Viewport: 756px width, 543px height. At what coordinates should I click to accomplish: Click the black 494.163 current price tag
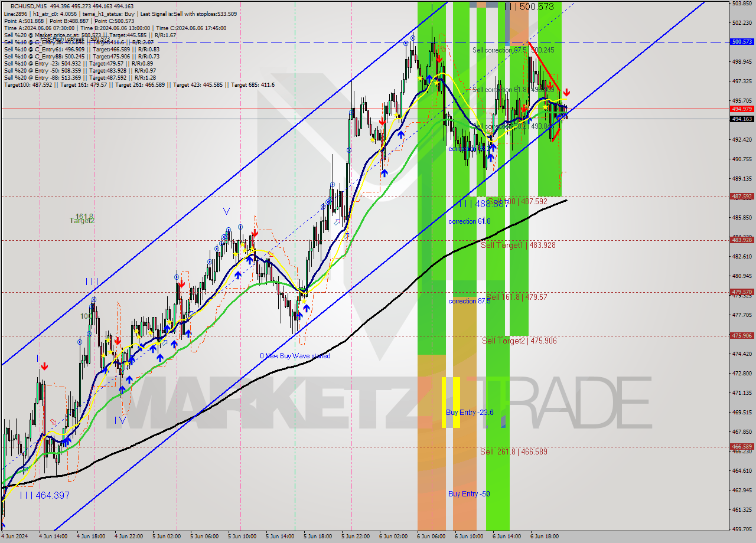[x=742, y=119]
